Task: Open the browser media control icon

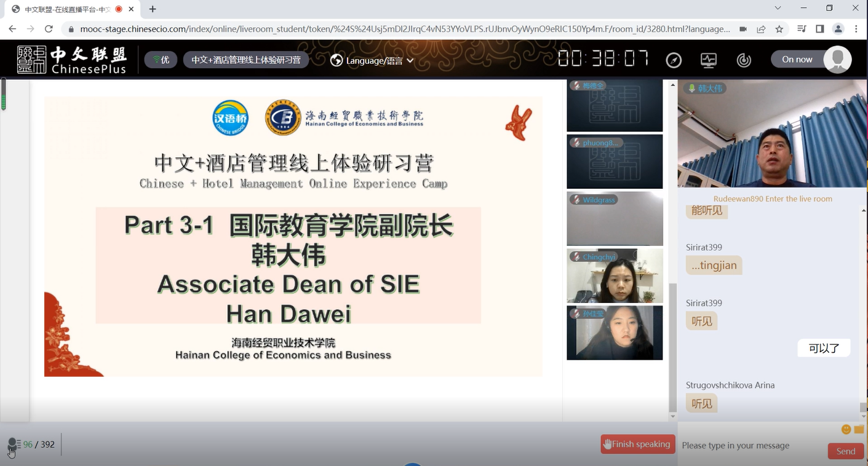Action: pos(801,29)
